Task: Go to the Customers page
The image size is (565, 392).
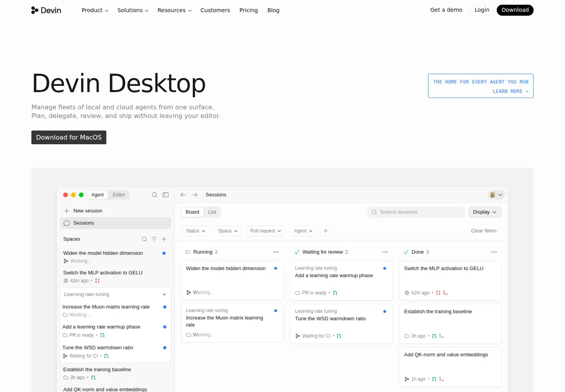Action: 215,10
